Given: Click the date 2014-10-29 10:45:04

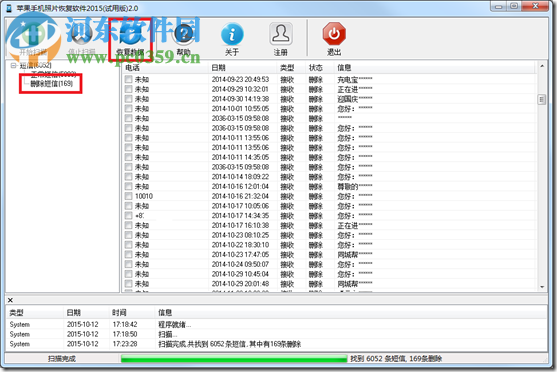Looking at the screenshot, I should 240,274.
